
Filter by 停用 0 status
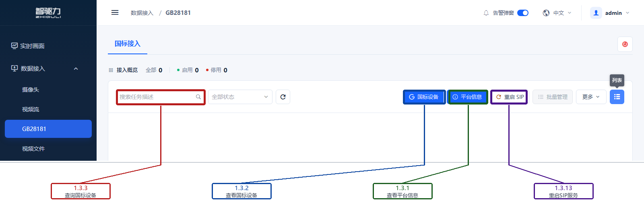click(x=217, y=70)
